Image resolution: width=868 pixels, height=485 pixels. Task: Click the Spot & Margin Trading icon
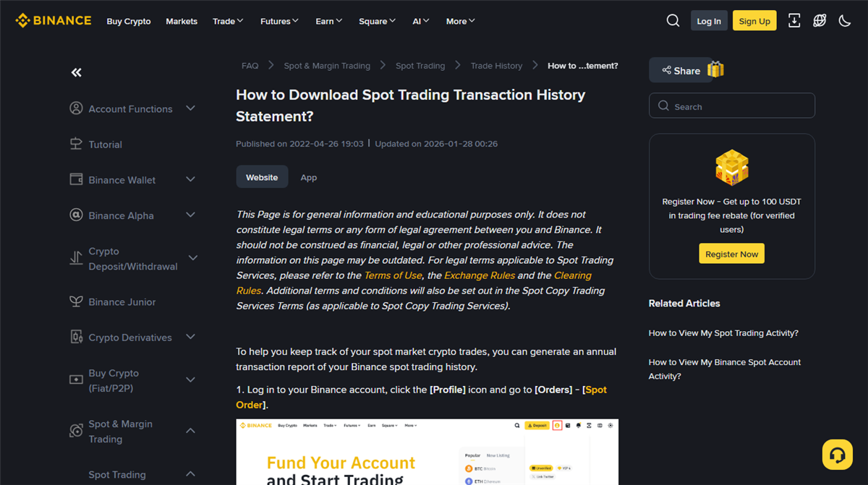(x=76, y=431)
